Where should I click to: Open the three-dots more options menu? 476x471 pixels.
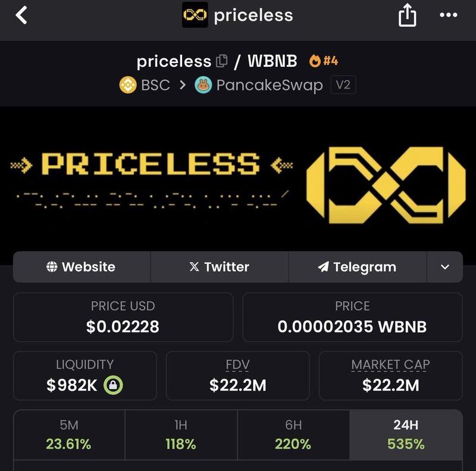(448, 15)
